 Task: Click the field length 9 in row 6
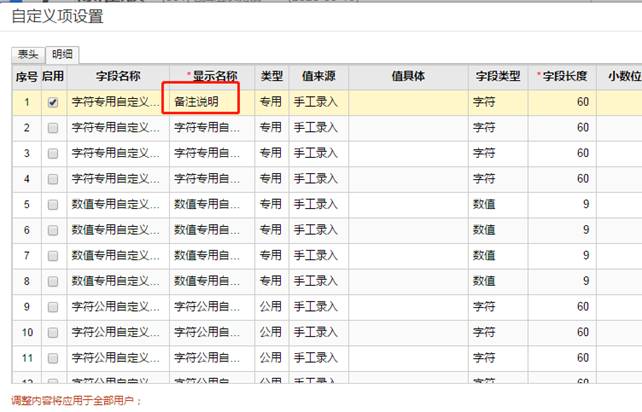pos(562,230)
